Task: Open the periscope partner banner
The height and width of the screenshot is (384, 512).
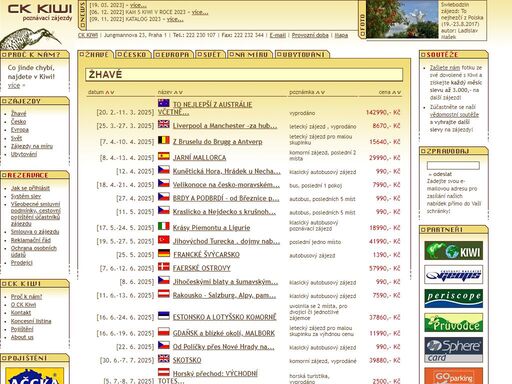Action: click(x=453, y=298)
